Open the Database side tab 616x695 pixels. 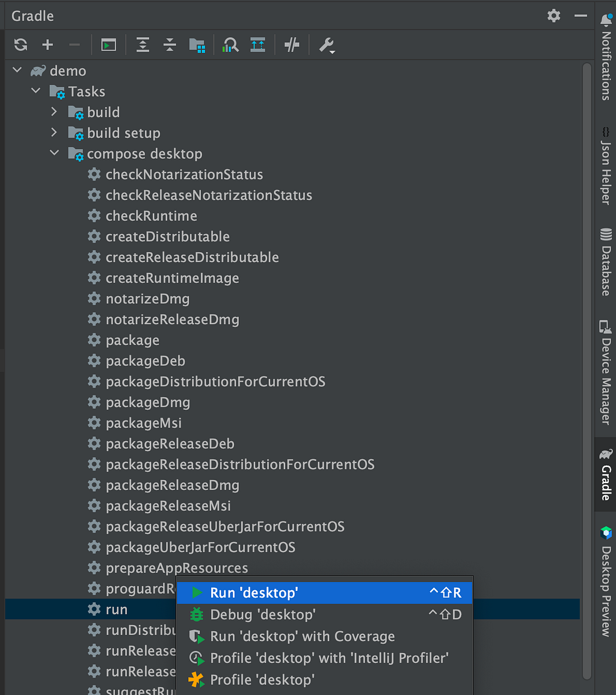tap(606, 262)
